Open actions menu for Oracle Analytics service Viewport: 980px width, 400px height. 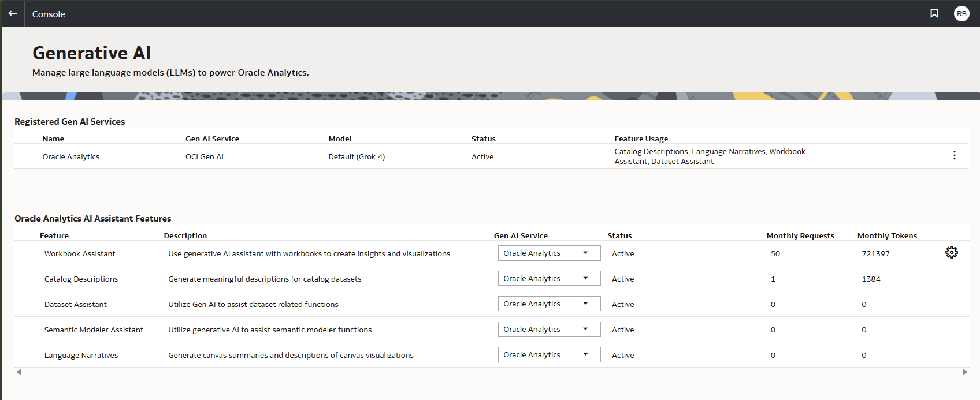coord(955,155)
